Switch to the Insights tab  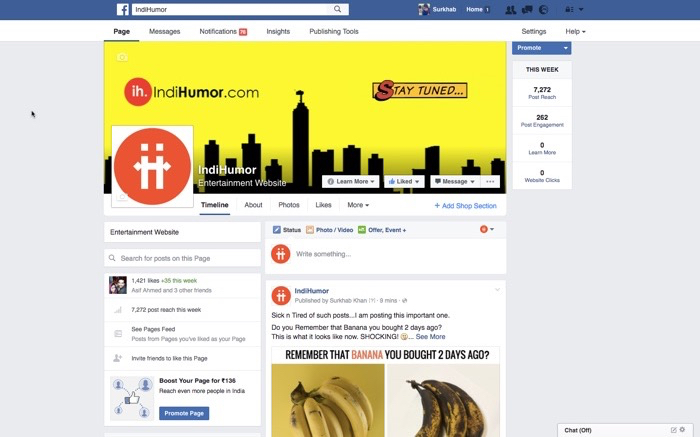coord(278,32)
